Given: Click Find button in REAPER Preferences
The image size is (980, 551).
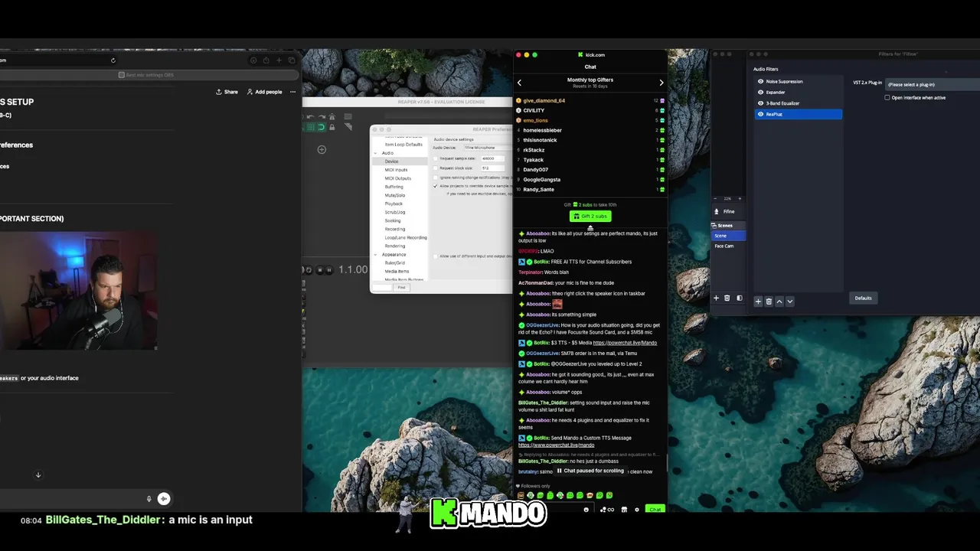Looking at the screenshot, I should tap(401, 287).
